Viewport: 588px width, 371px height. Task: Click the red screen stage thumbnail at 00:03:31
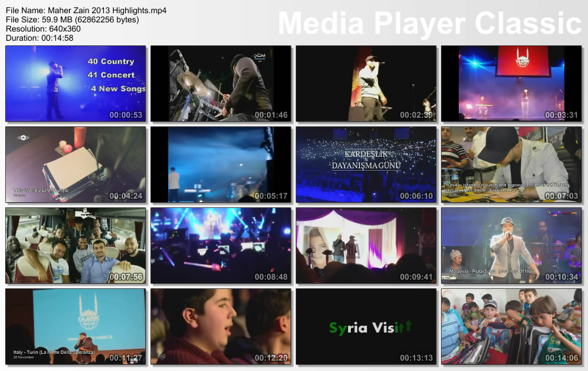(511, 83)
